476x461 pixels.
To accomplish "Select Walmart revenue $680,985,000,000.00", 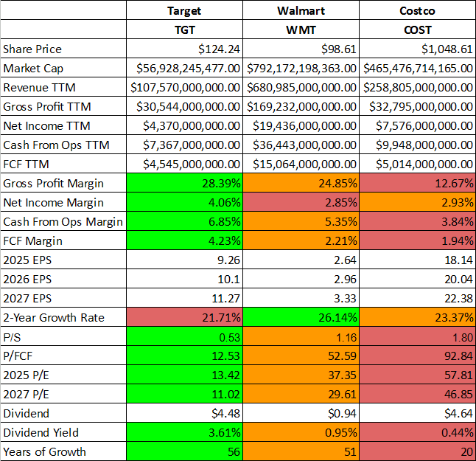I will pos(301,88).
